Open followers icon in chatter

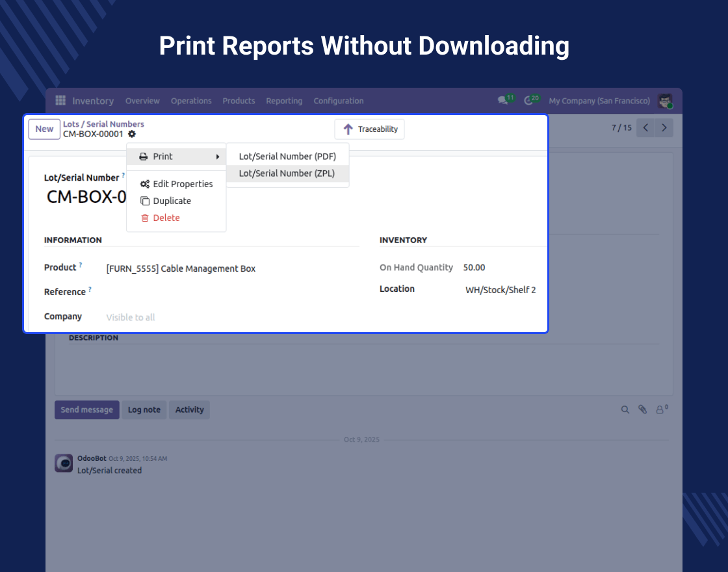[x=662, y=409]
